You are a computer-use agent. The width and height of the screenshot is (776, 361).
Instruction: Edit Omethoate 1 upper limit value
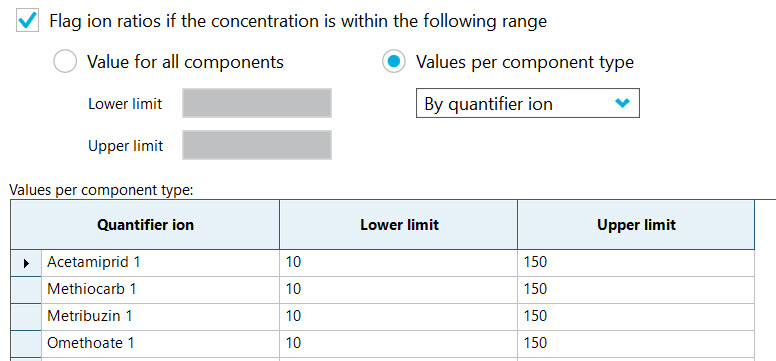pyautogui.click(x=636, y=343)
